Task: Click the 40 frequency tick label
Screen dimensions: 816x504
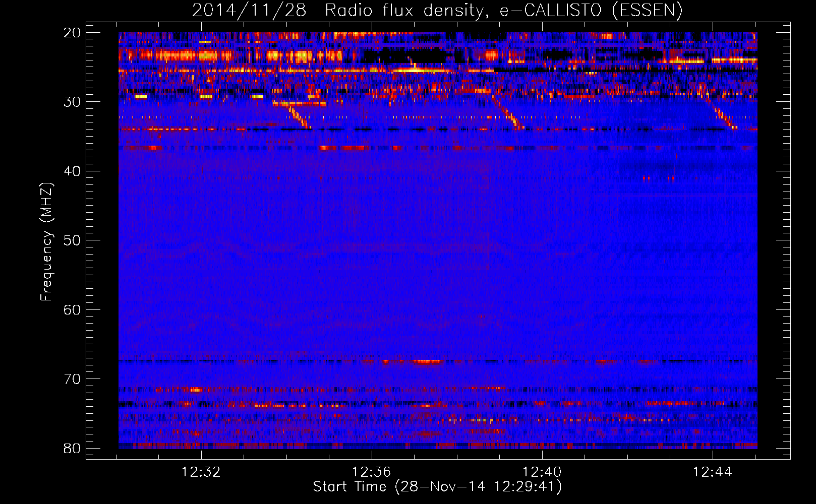Action: [x=72, y=171]
